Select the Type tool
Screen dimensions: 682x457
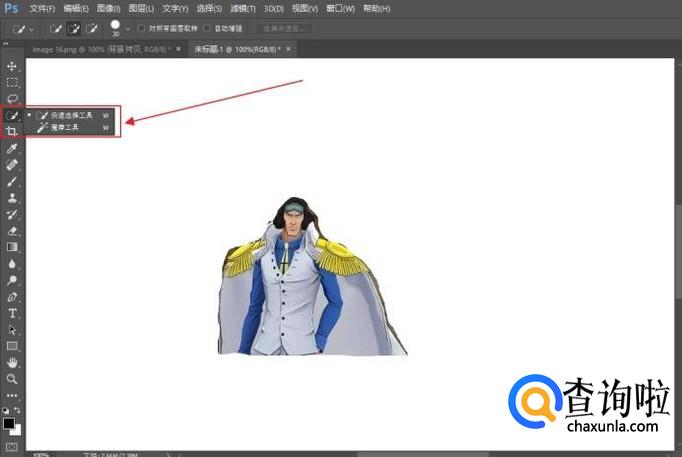[x=12, y=314]
